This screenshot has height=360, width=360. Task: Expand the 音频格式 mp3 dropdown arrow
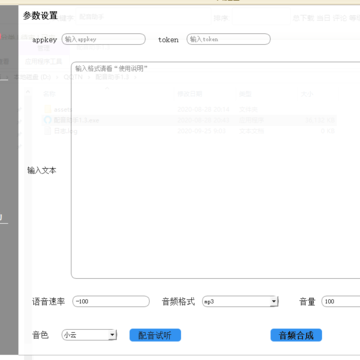[x=274, y=302]
